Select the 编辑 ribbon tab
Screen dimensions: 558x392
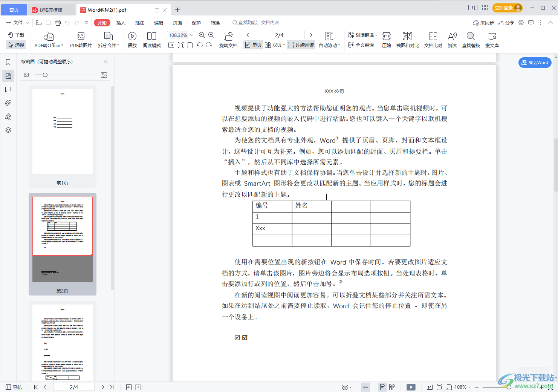[x=159, y=23]
